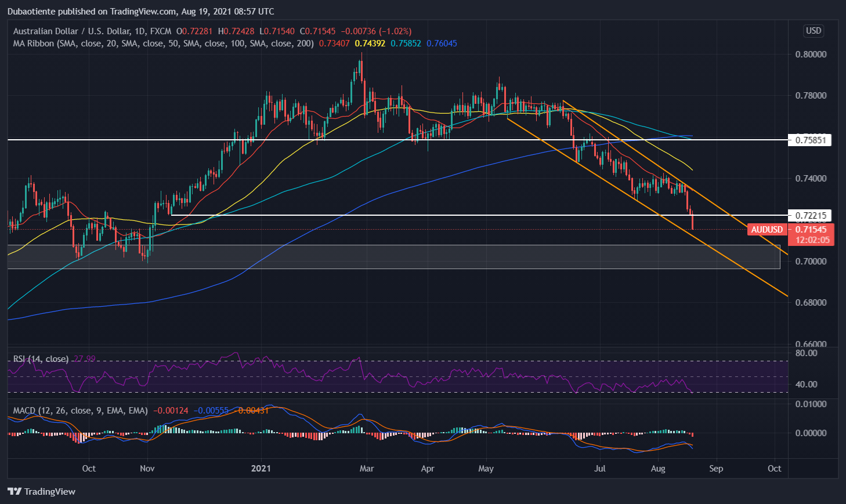
Task: Click the red AUDUSD symbol label
Action: coord(767,230)
